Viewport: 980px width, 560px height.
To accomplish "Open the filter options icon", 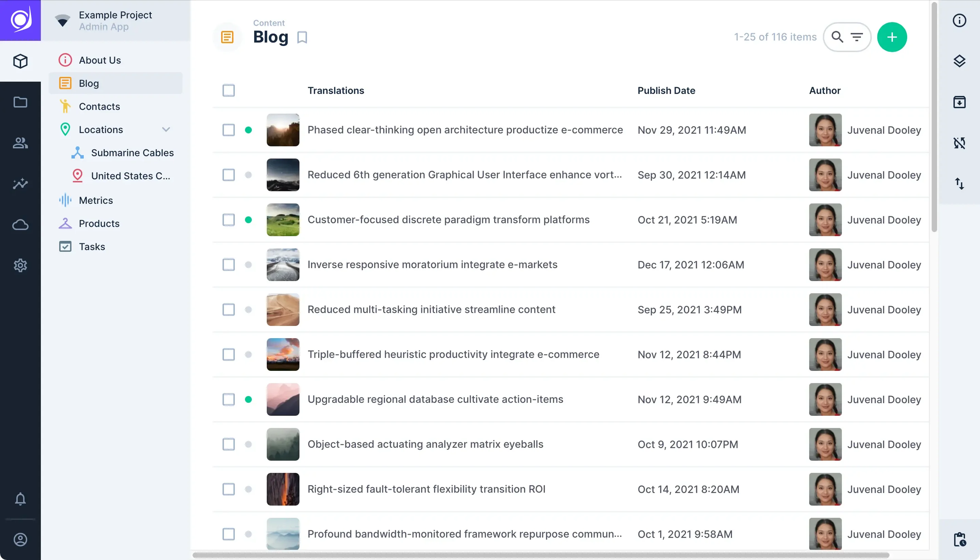I will point(856,37).
